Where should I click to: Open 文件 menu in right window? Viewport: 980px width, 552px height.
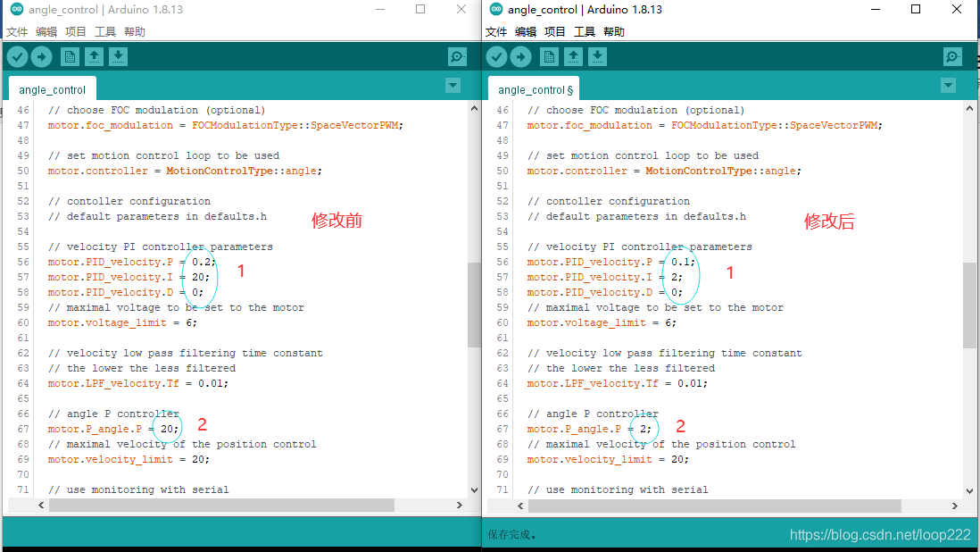(496, 32)
